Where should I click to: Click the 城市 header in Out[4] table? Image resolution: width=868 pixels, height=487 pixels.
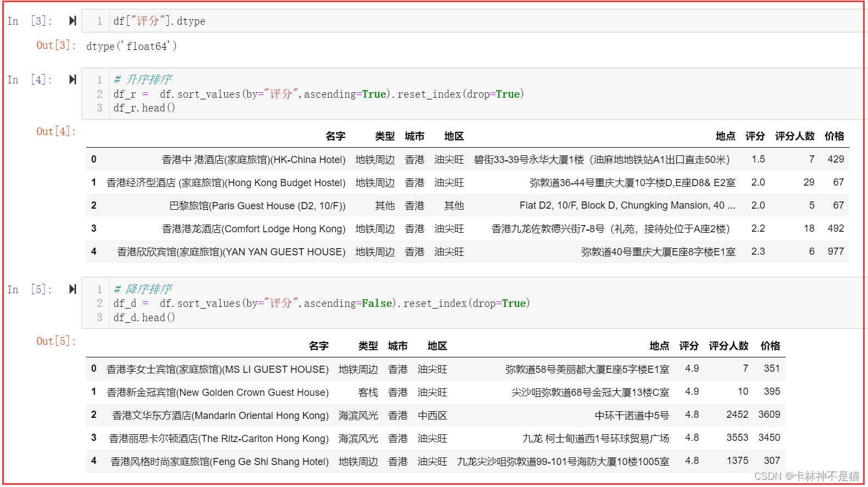(414, 136)
